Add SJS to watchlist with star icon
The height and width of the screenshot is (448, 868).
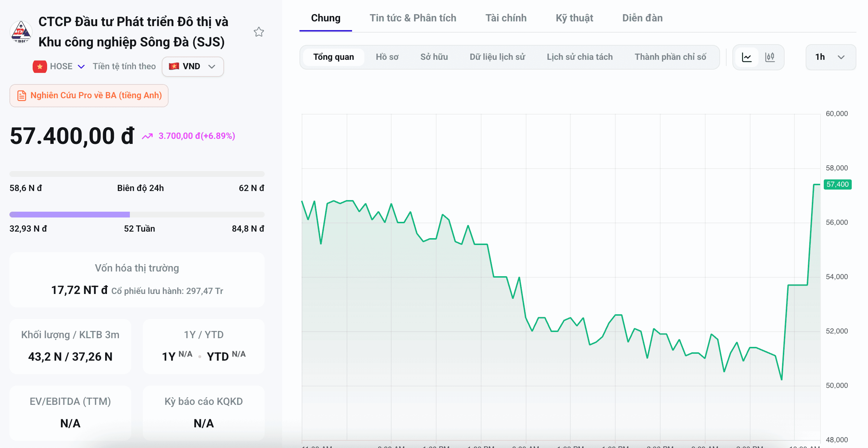(x=259, y=32)
